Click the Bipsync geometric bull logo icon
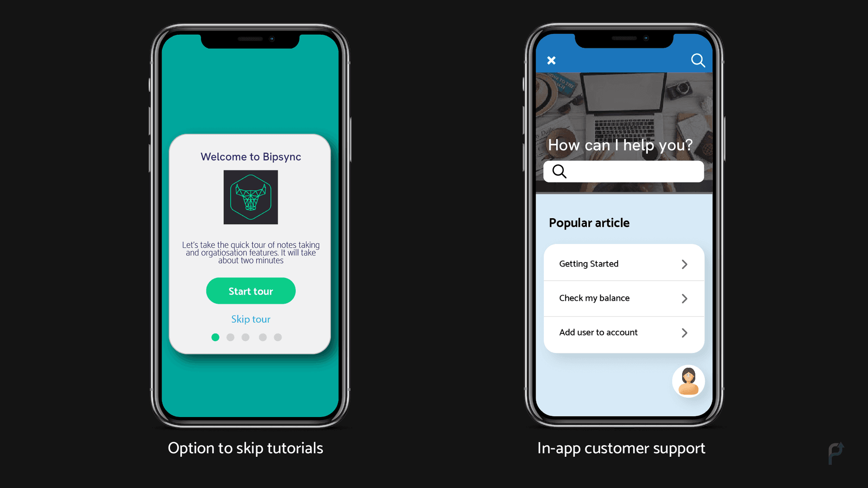Image resolution: width=868 pixels, height=488 pixels. (250, 197)
